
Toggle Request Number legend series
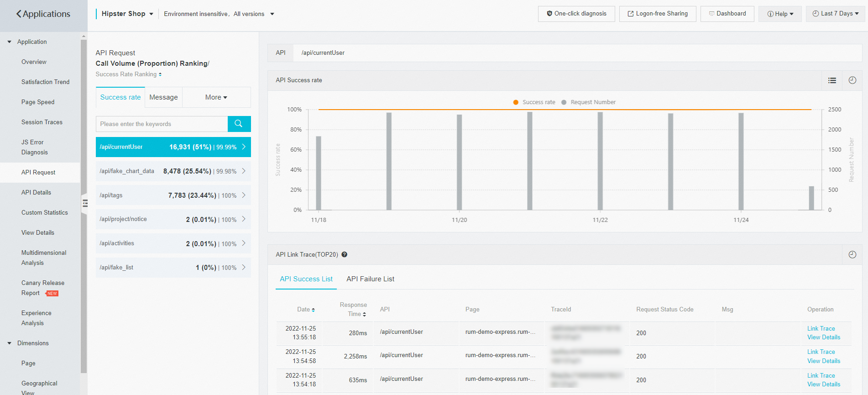(588, 102)
